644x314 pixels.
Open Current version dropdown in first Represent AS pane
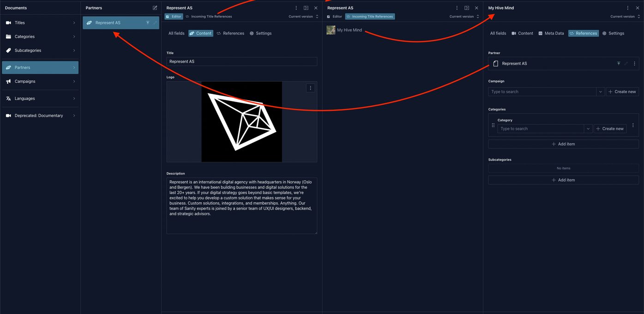click(x=304, y=17)
